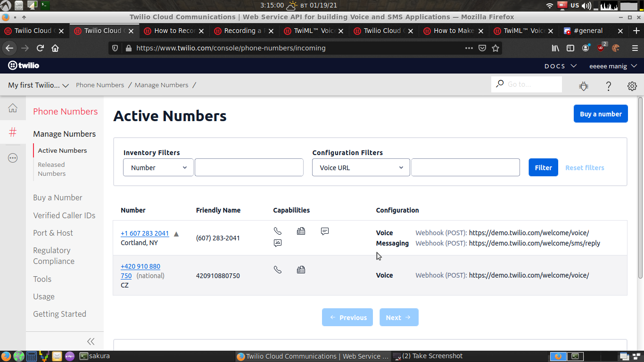Open sakura terminal in the taskbar
This screenshot has height=362, width=644.
pos(94,356)
